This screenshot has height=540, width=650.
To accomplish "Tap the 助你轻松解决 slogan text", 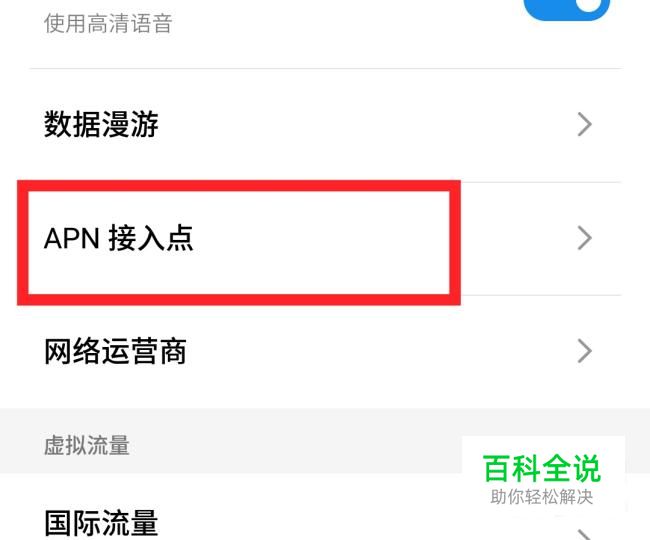I will click(x=542, y=496).
